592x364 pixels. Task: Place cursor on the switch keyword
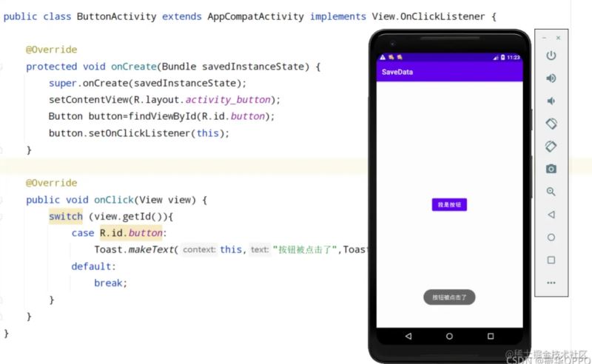click(x=66, y=217)
